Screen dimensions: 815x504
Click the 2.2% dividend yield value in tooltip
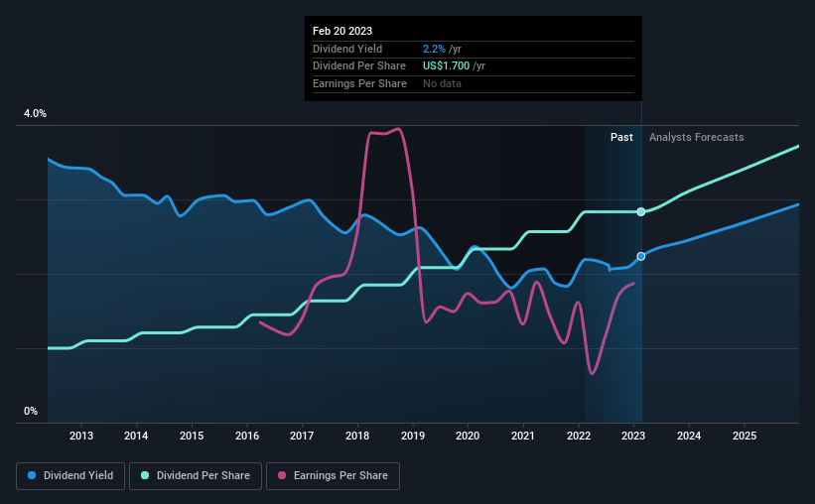click(434, 49)
